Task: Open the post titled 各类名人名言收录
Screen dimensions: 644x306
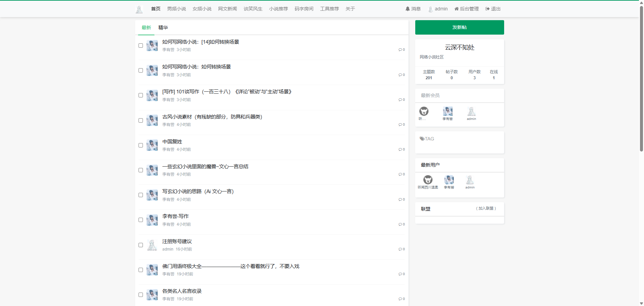Action: click(x=182, y=291)
